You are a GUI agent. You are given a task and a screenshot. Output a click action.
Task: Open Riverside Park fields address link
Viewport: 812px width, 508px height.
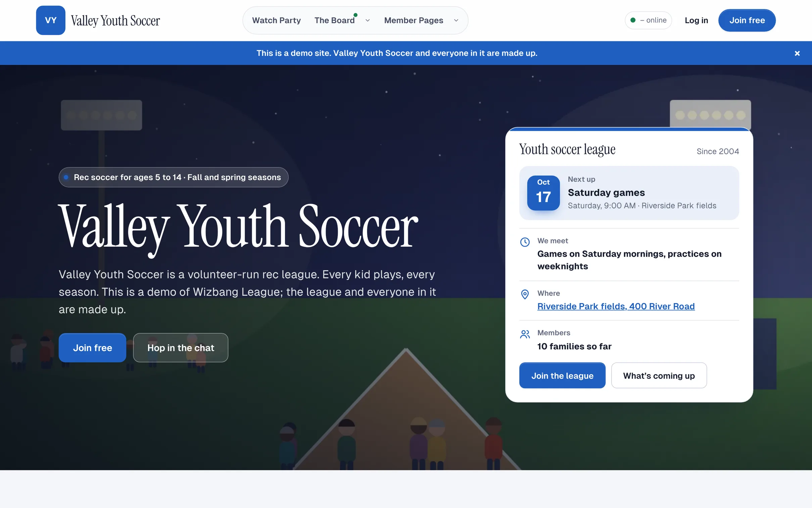click(x=616, y=306)
